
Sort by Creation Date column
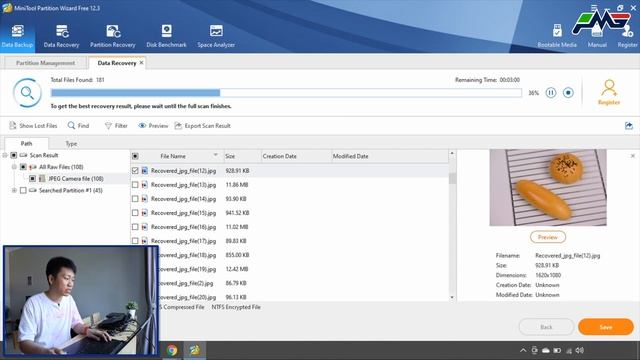click(x=296, y=156)
